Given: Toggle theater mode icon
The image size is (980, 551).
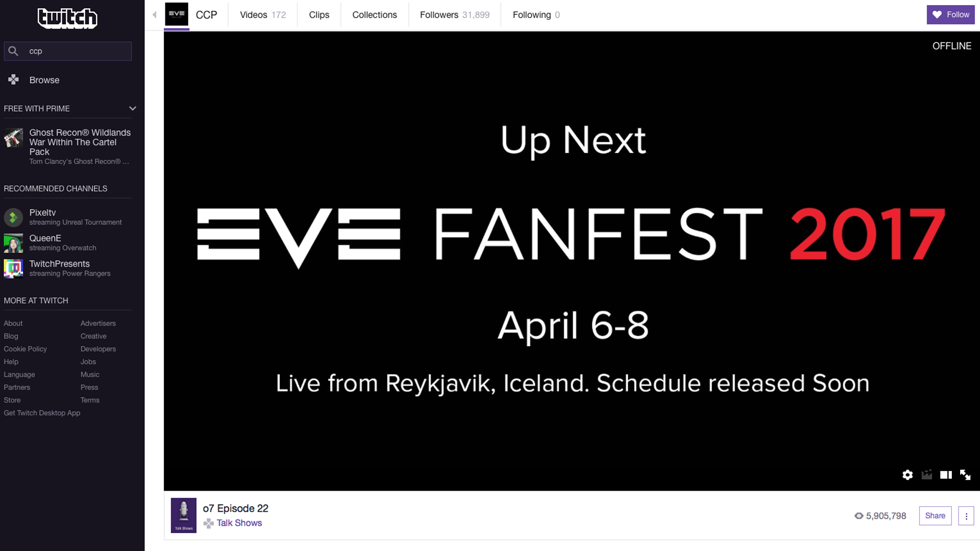Looking at the screenshot, I should pyautogui.click(x=946, y=475).
